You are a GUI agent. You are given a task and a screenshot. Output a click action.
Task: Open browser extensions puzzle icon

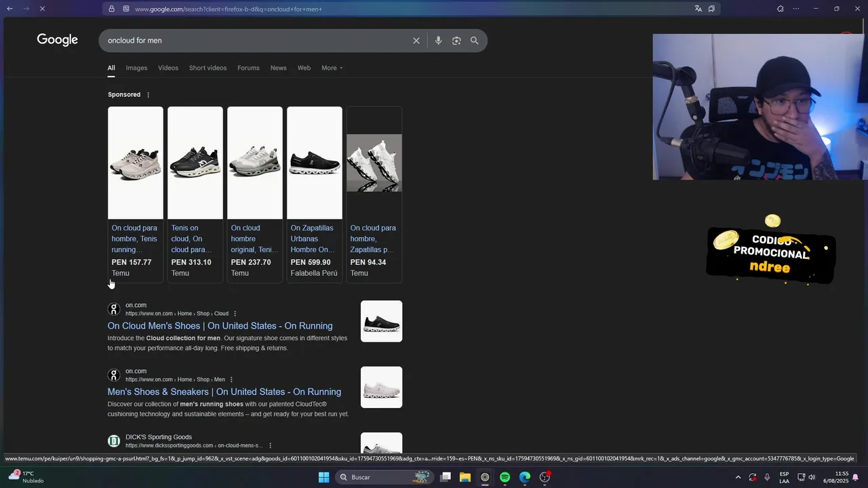click(x=781, y=9)
